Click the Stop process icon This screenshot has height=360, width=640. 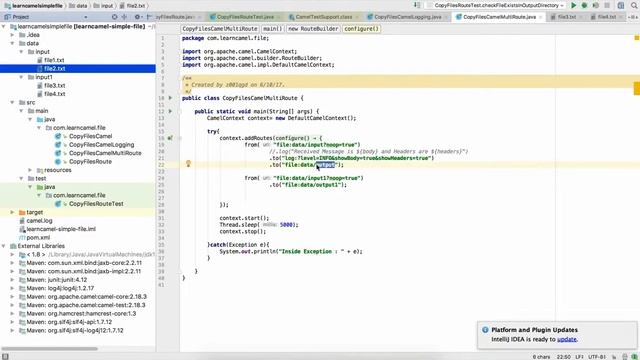click(x=607, y=5)
